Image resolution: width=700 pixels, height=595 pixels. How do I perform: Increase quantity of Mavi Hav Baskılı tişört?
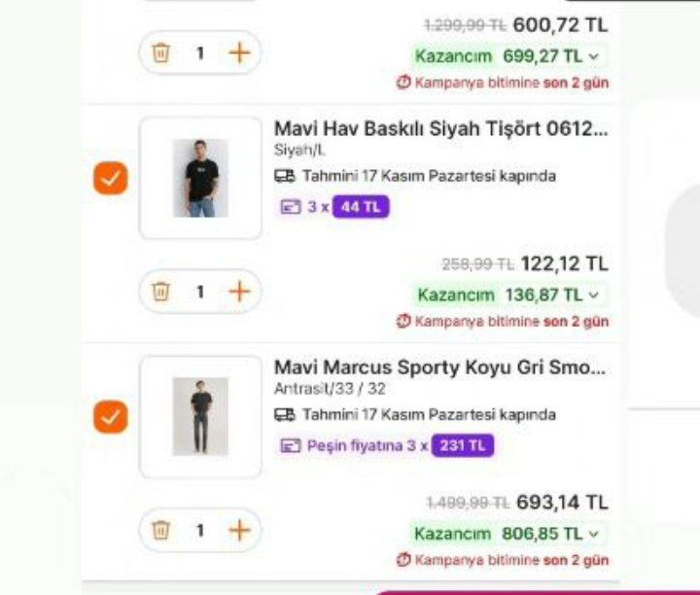coord(238,292)
